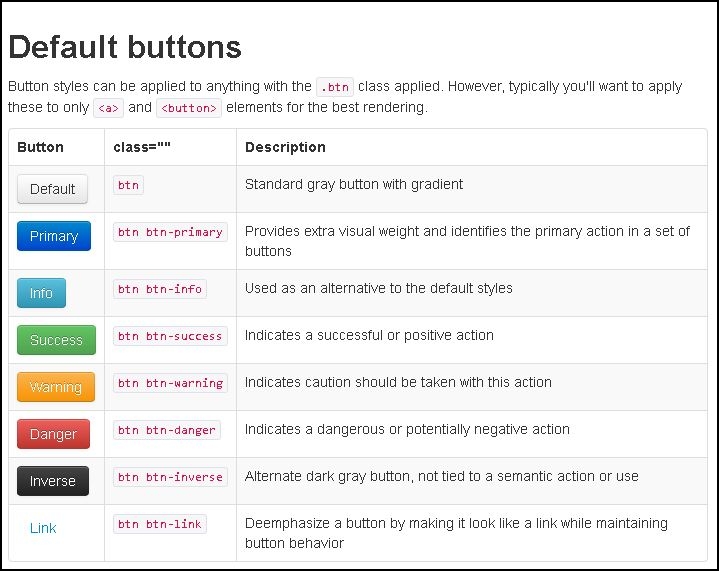Click the 'btn btn-link' code snippet
The height and width of the screenshot is (571, 719).
(x=160, y=524)
